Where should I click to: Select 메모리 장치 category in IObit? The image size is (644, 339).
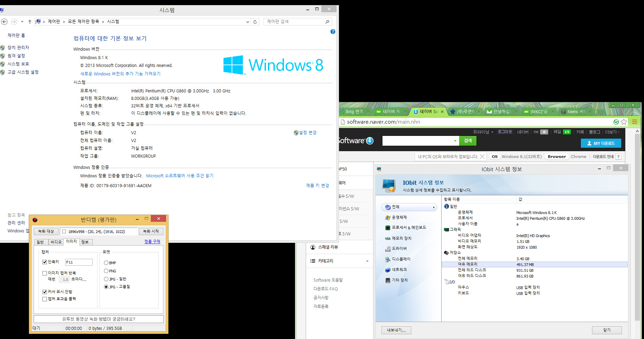(398, 238)
